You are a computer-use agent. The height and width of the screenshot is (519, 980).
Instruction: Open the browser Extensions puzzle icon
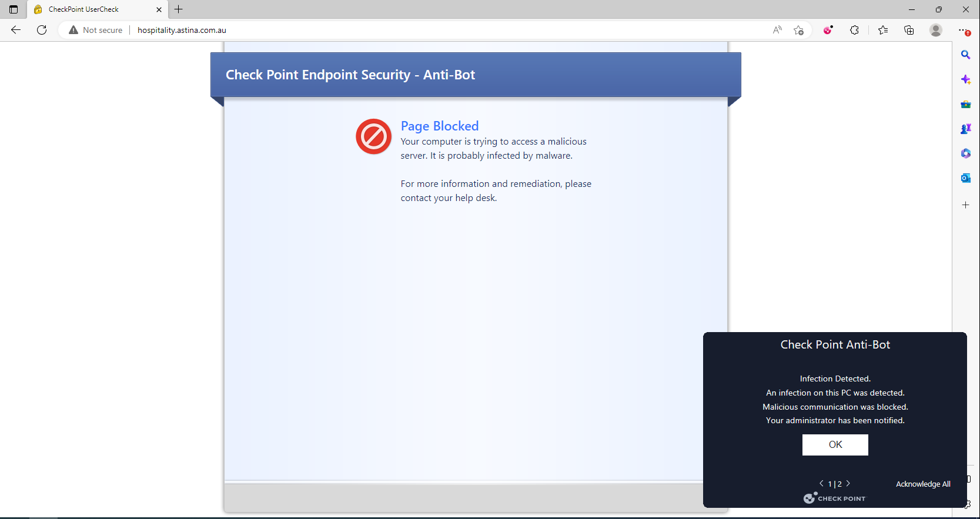pos(854,30)
